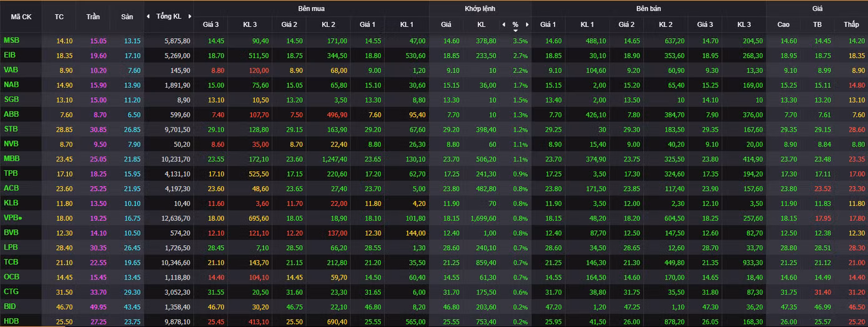Open the BVB ticker symbol
Screen dimensions: 868x327
coord(11,232)
